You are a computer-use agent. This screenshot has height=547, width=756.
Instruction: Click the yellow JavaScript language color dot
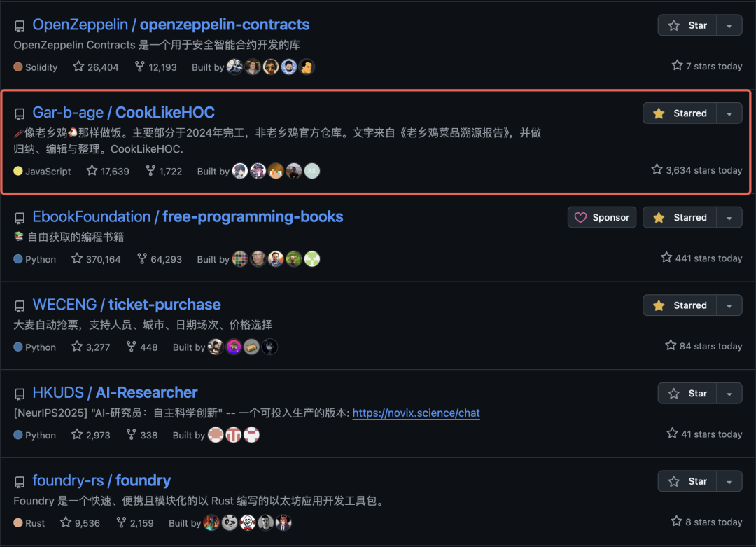coord(18,171)
